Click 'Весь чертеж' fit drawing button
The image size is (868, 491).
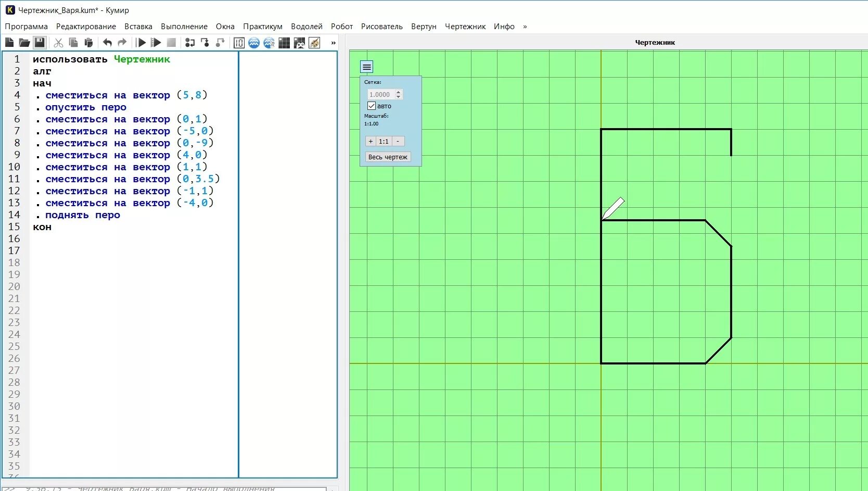tap(388, 157)
